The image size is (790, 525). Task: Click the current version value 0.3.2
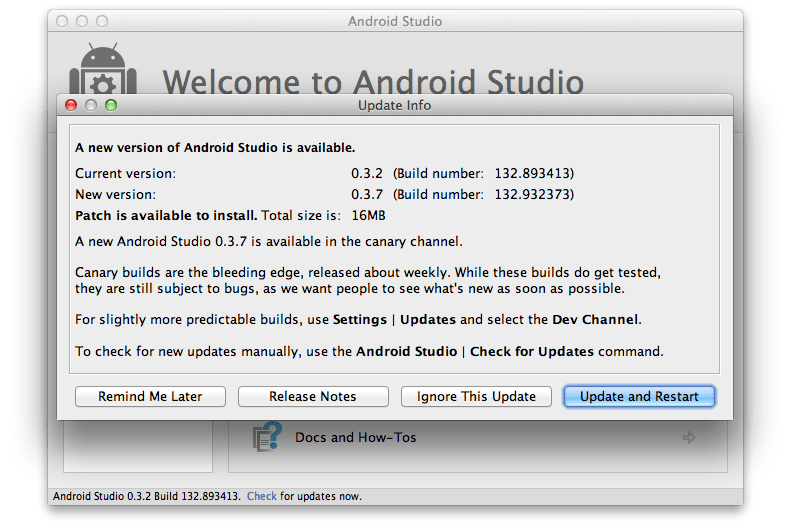[x=367, y=173]
